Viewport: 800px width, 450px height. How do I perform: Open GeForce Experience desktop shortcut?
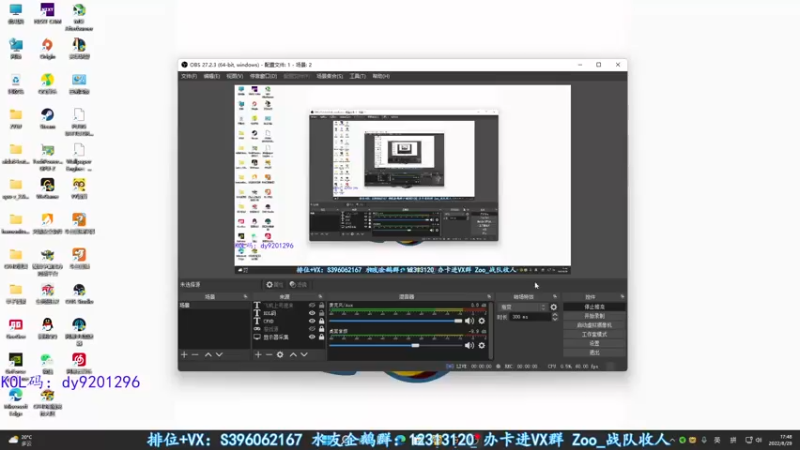(x=16, y=364)
